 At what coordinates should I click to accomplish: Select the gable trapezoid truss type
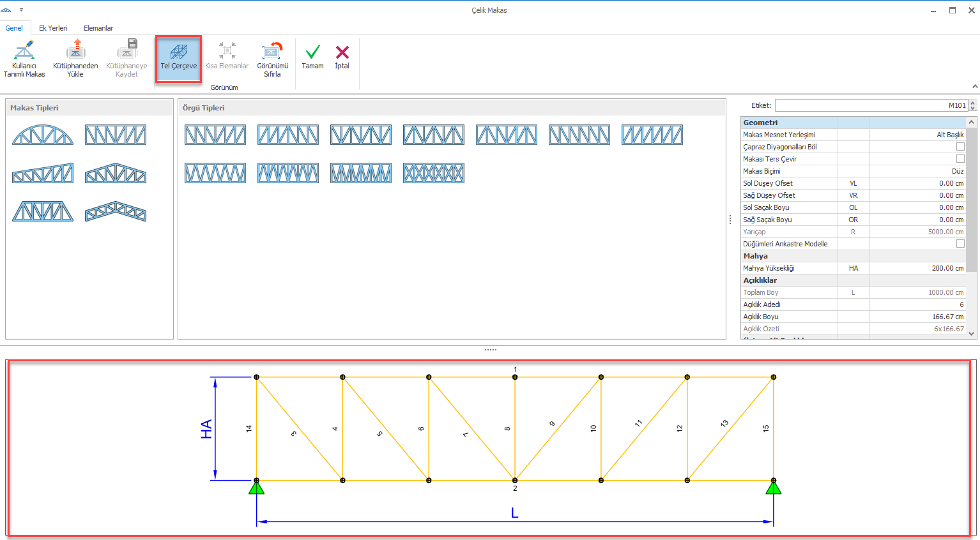point(116,173)
